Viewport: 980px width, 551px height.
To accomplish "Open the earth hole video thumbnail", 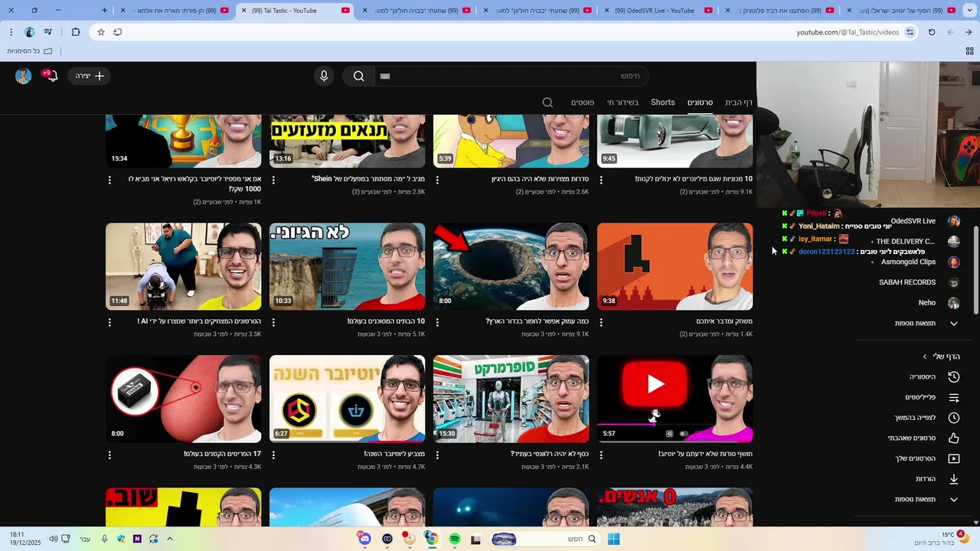I will (511, 266).
